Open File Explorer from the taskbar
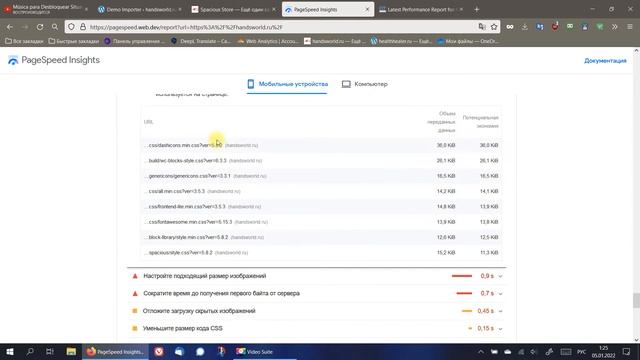This screenshot has height=360, width=640. [x=71, y=351]
